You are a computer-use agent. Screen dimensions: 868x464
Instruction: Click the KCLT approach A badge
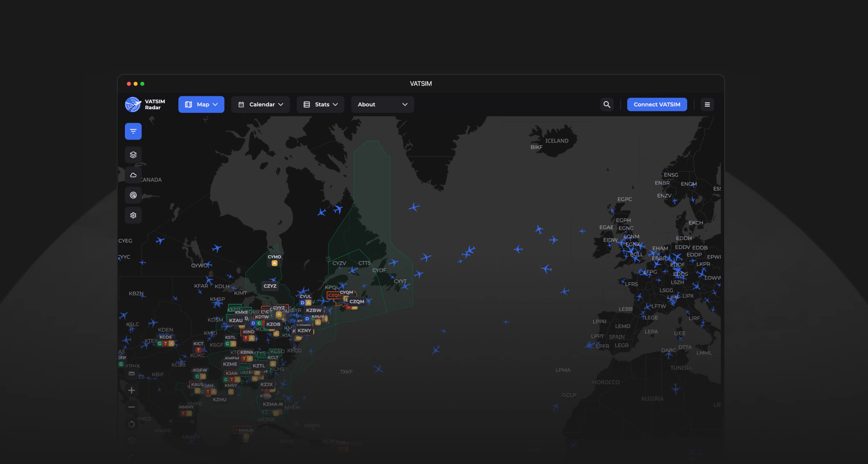pos(273,364)
